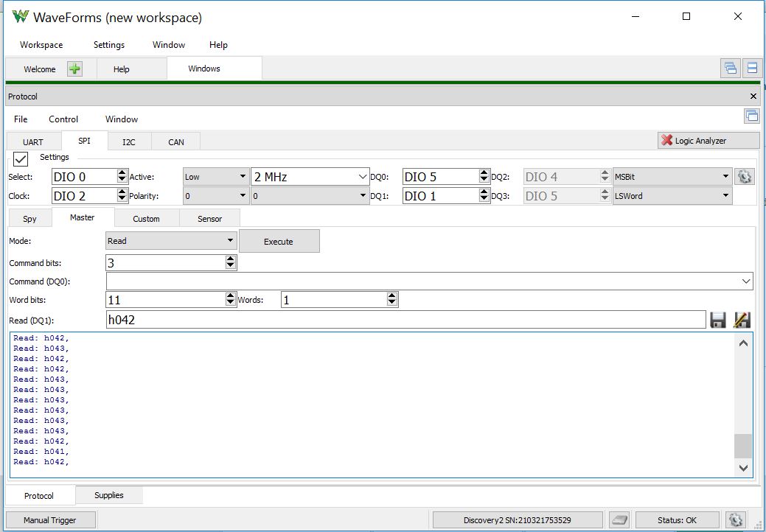Viewport: 766px width, 532px height.
Task: Click the undock icon in Protocol panel
Action: pos(752,116)
